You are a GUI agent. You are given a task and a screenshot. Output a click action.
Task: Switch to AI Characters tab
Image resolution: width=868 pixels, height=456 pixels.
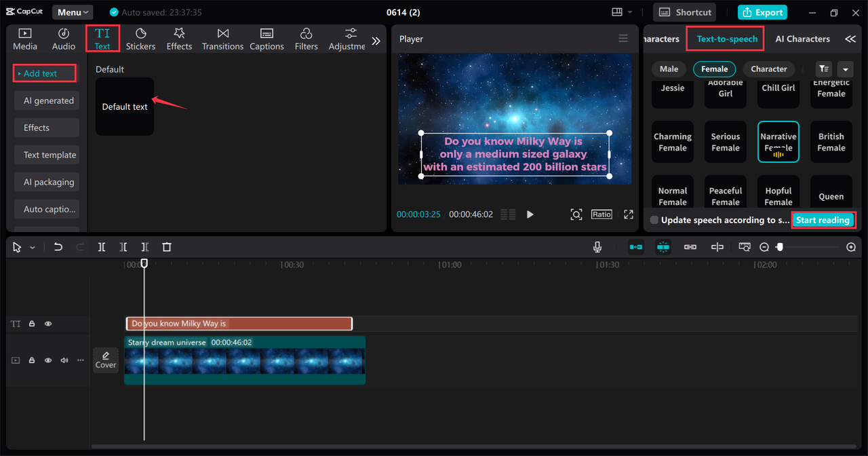coord(802,39)
